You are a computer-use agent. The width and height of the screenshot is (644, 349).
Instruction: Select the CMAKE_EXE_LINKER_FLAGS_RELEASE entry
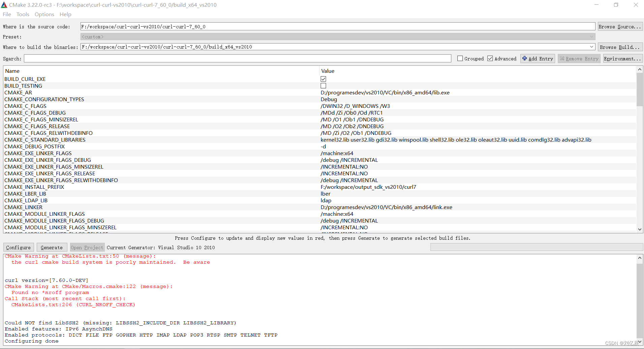(50, 173)
